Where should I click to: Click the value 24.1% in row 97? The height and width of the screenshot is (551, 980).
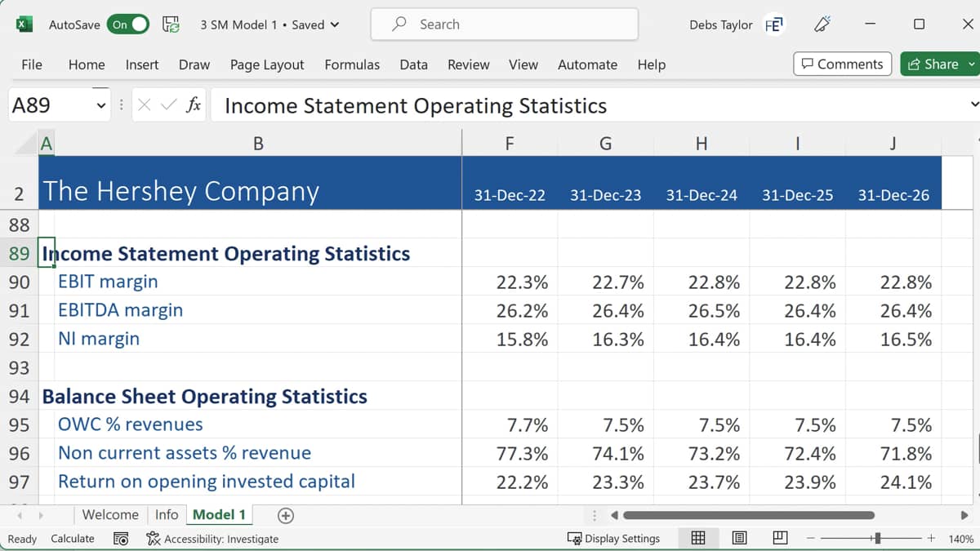point(906,482)
